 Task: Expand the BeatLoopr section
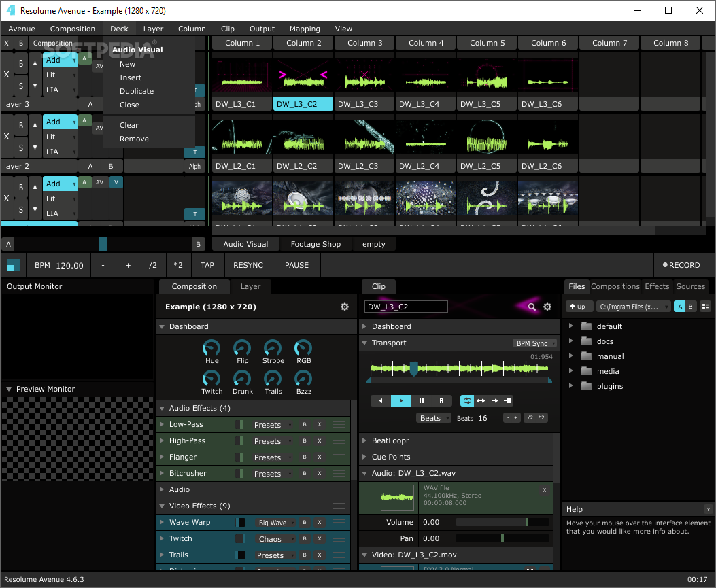click(364, 440)
